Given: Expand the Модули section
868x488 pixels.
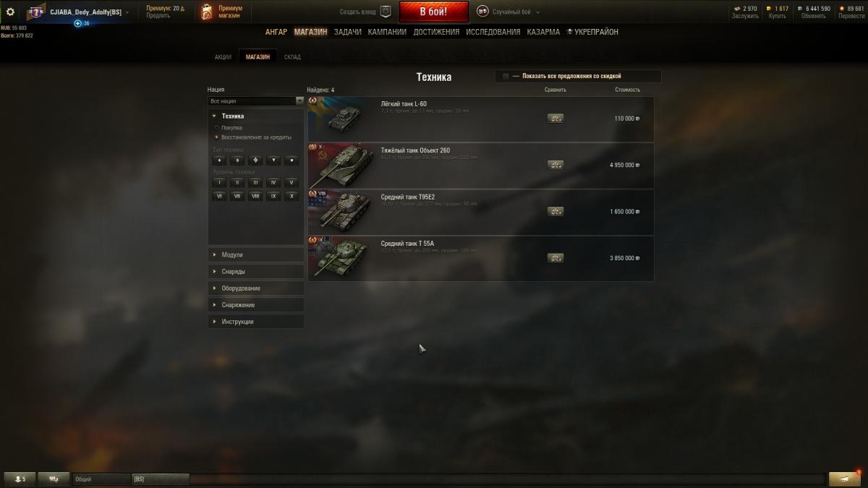Looking at the screenshot, I should click(256, 255).
